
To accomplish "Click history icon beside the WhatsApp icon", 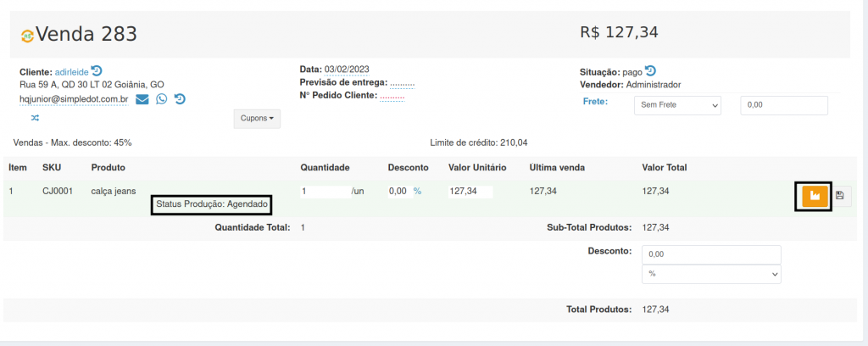I will [180, 99].
